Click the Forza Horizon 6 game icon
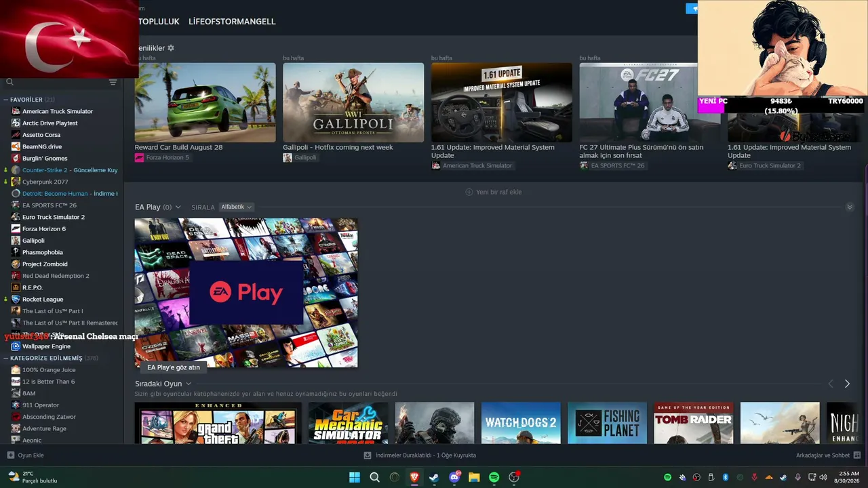868x488 pixels. 16,228
